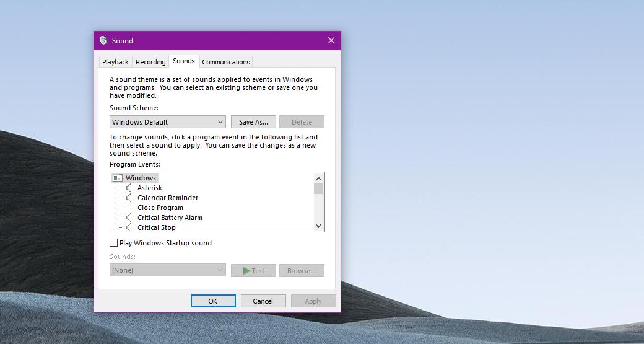This screenshot has width=644, height=344.
Task: Select the Windows root item in Program Events
Action: 141,178
